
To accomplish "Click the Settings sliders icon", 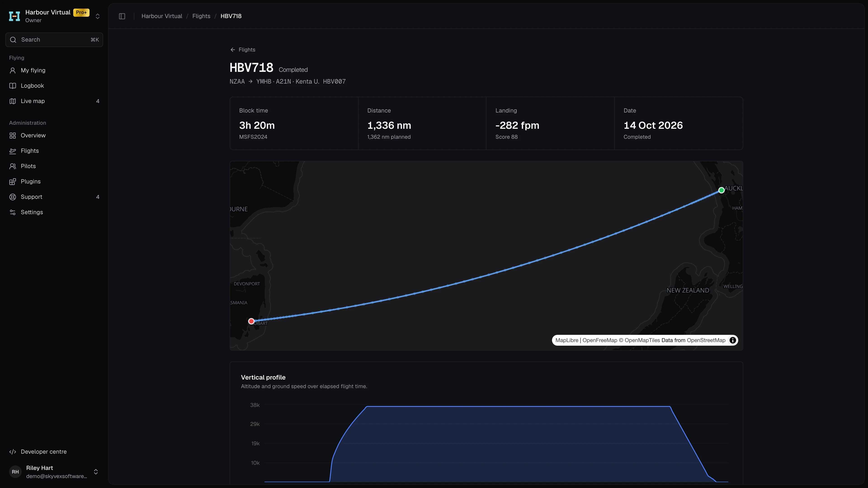I will coord(13,212).
